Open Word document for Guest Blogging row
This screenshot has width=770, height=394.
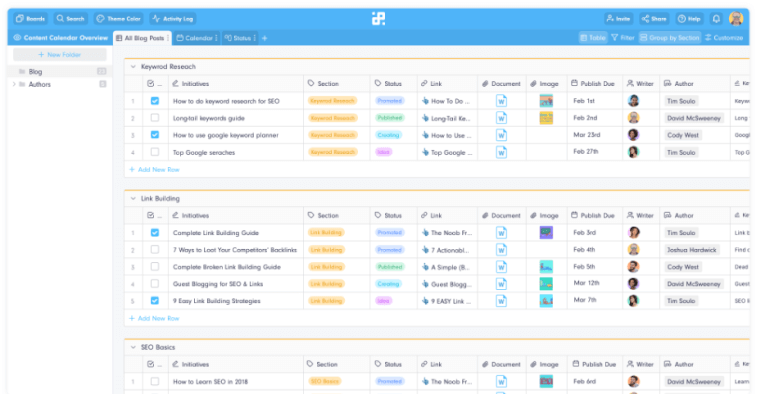(501, 284)
